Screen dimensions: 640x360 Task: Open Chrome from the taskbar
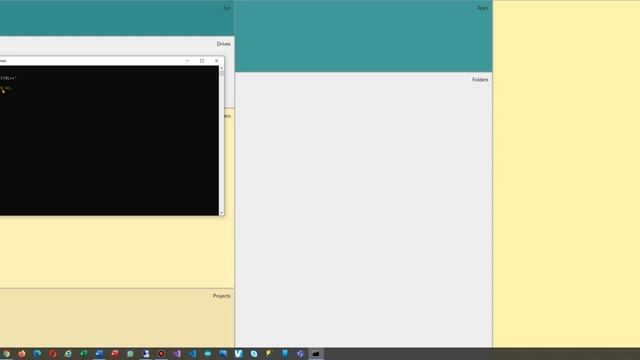click(6, 354)
